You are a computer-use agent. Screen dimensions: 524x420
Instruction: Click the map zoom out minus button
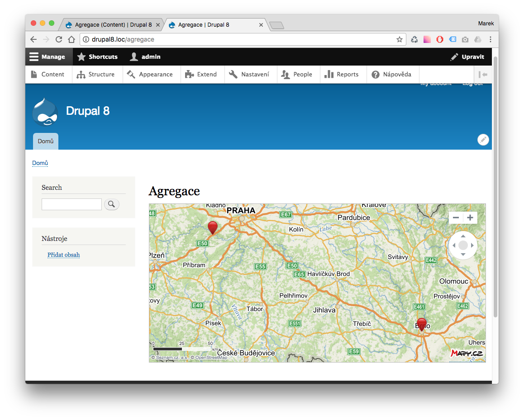pos(456,218)
